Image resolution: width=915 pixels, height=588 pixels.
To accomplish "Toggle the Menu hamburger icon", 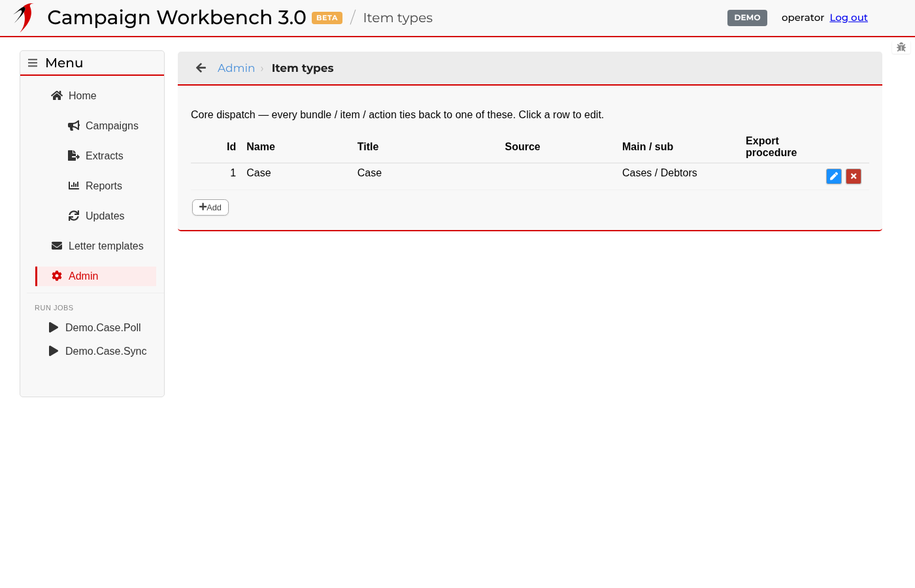I will coord(33,63).
